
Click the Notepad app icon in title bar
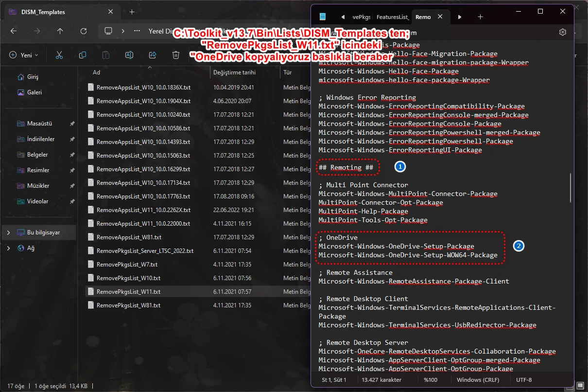323,17
